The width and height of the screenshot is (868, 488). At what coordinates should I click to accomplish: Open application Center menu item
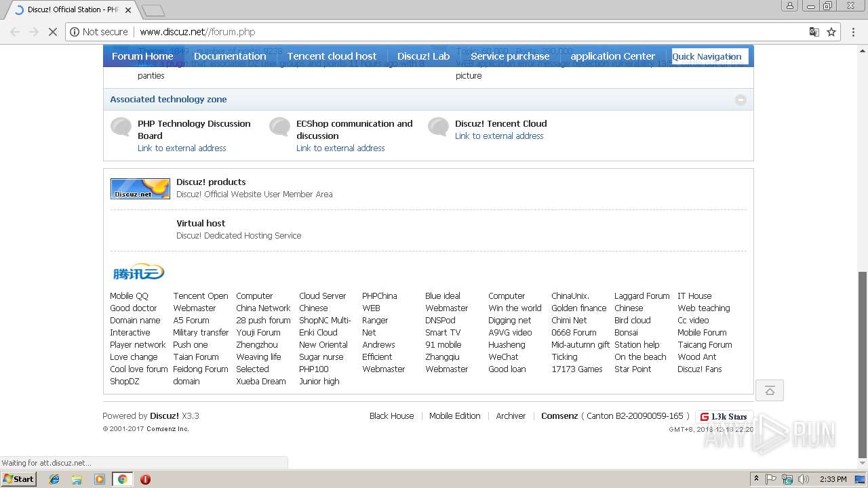(613, 56)
